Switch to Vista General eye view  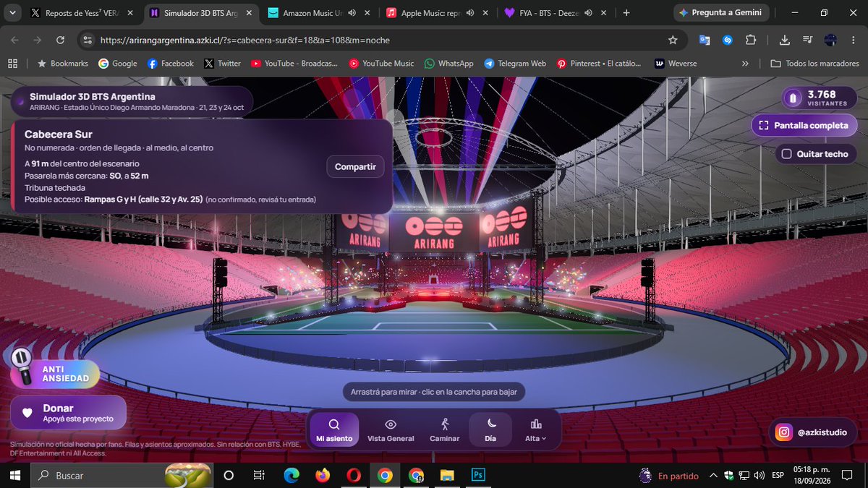point(391,430)
